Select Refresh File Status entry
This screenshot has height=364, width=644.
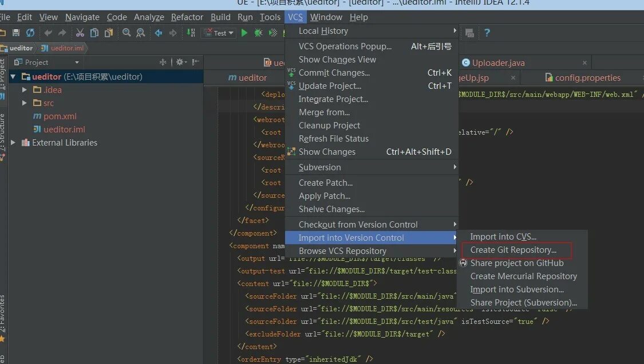372,139
